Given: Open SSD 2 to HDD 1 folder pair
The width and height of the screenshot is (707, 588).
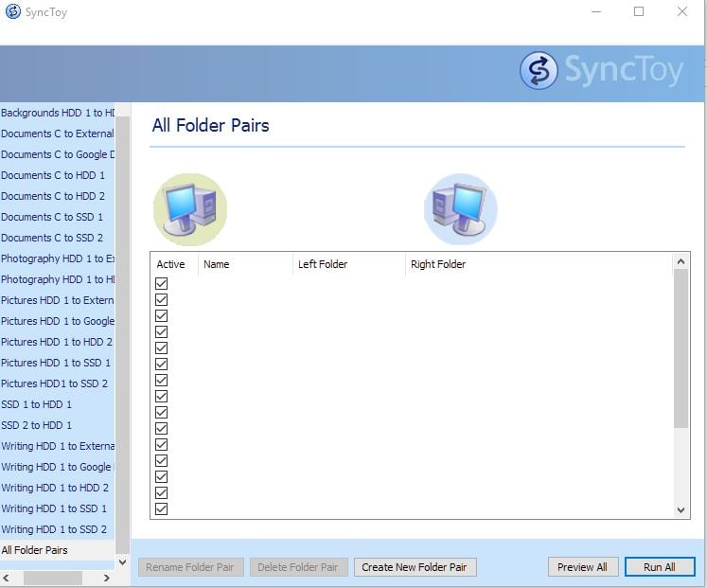Looking at the screenshot, I should pos(37,425).
